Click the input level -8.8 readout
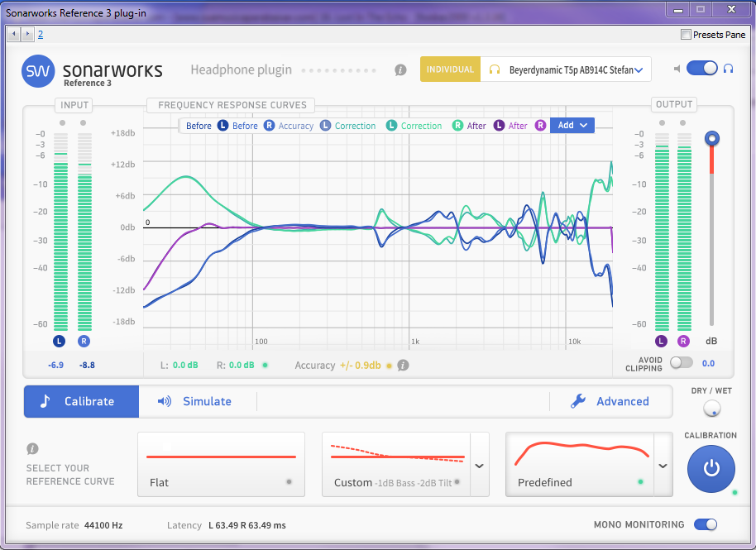 click(87, 366)
